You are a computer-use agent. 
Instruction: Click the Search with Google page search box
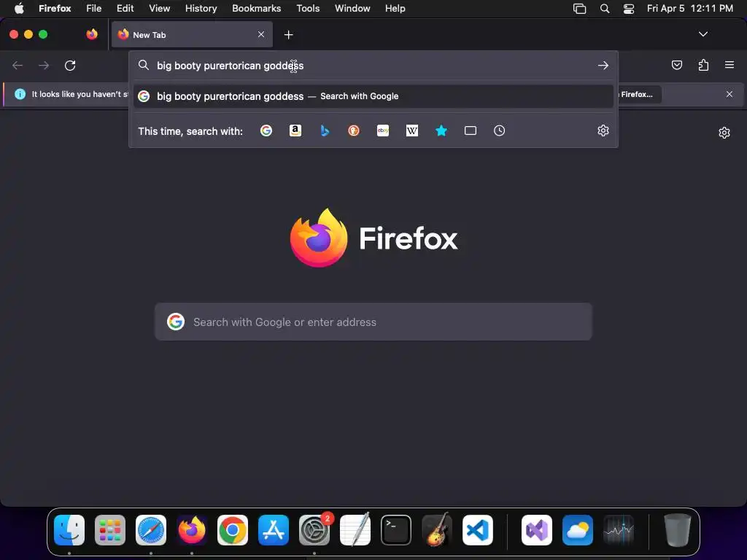[373, 322]
